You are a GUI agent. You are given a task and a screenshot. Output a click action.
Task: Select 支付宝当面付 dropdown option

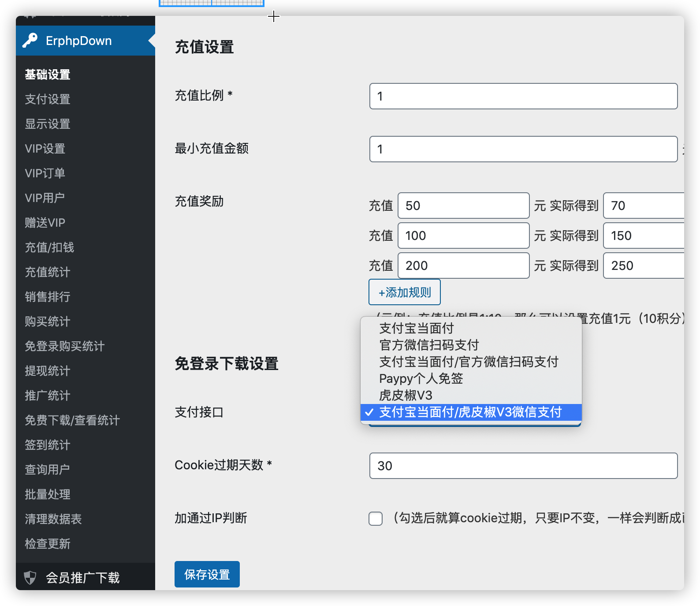[x=471, y=328]
